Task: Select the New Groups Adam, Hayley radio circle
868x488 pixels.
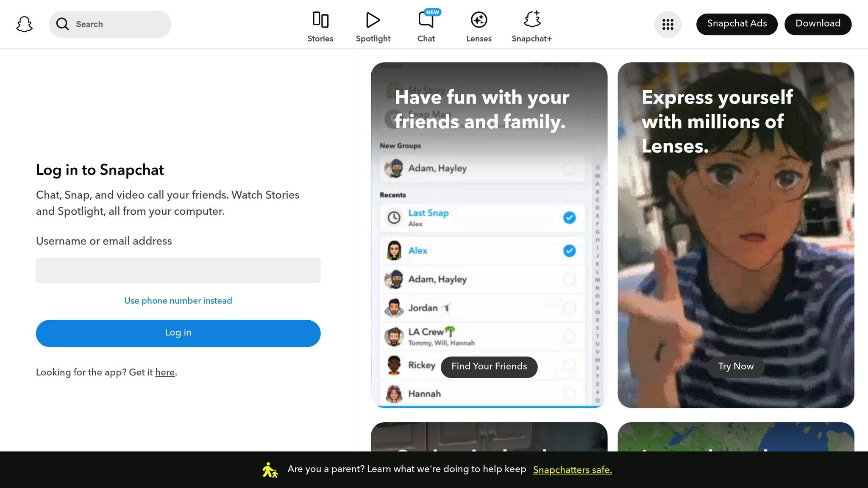Action: pyautogui.click(x=569, y=168)
